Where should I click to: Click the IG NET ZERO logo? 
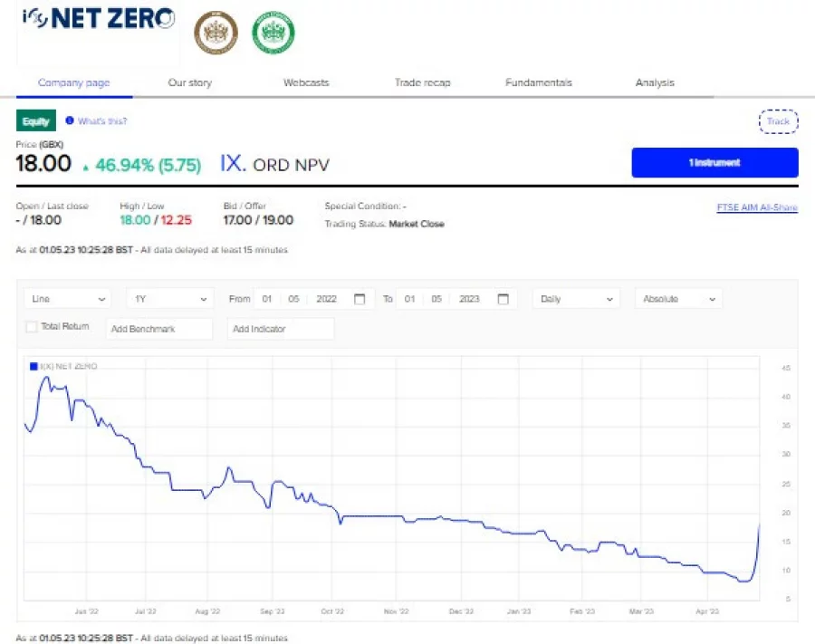click(97, 18)
